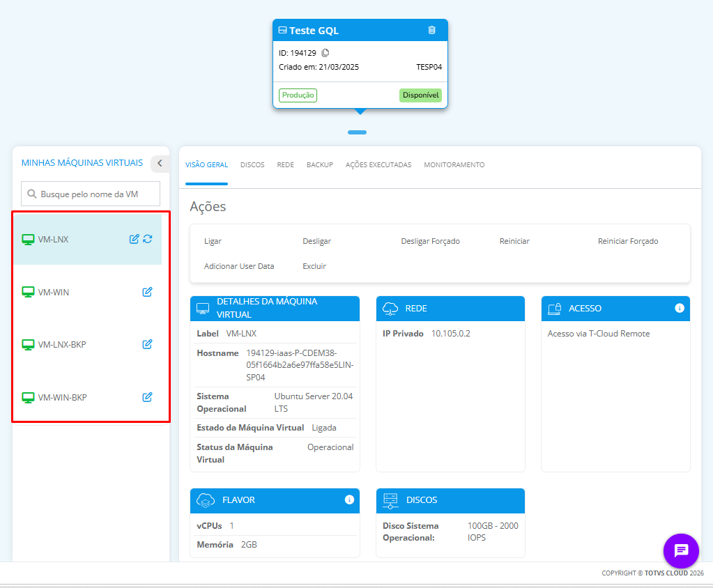Click the Ligar action

coord(213,241)
